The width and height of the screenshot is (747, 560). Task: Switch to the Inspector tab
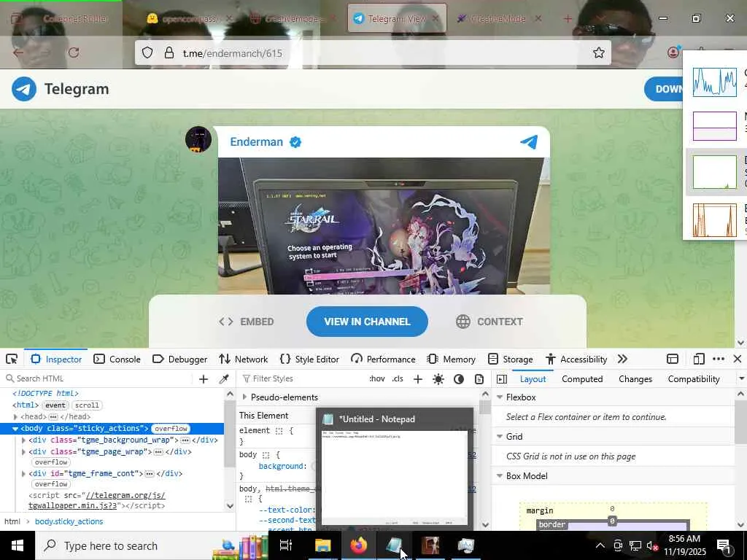[56, 359]
